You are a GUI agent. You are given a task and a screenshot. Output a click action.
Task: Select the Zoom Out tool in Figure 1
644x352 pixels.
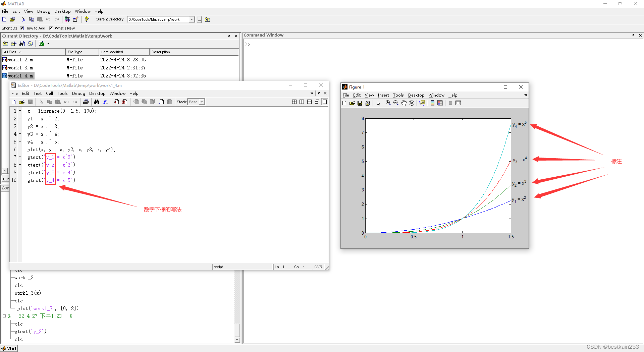396,103
